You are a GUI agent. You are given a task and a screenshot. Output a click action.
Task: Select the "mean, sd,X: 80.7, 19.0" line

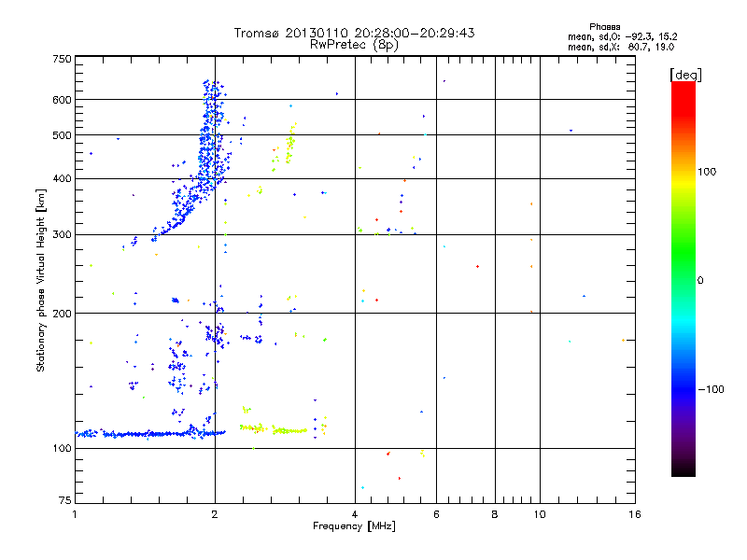[621, 47]
